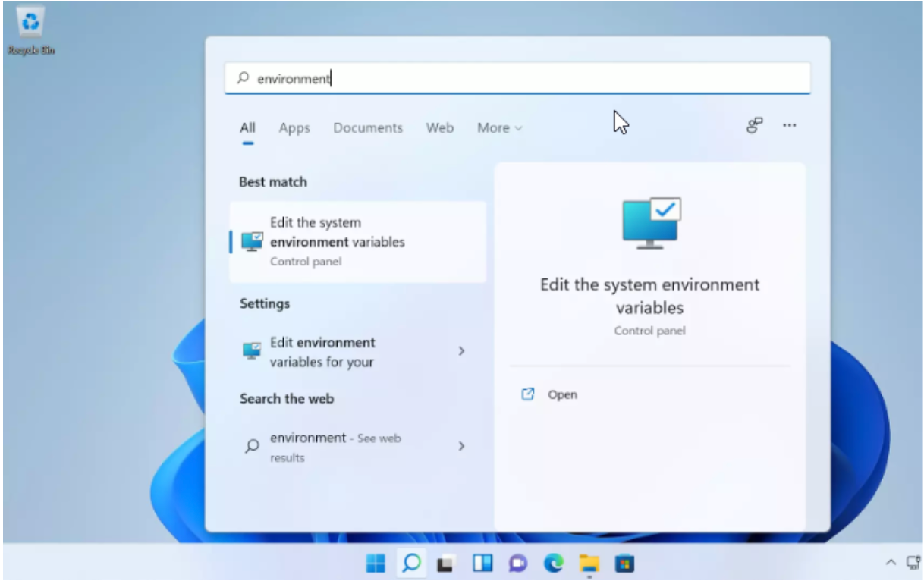
Task: Open Edit the system environment variables result
Action: click(357, 242)
